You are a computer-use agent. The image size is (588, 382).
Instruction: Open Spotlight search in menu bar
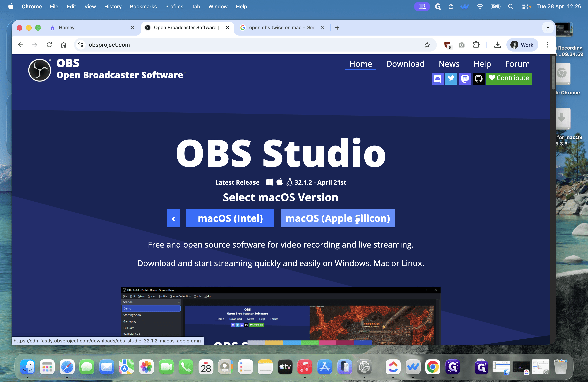click(x=510, y=7)
